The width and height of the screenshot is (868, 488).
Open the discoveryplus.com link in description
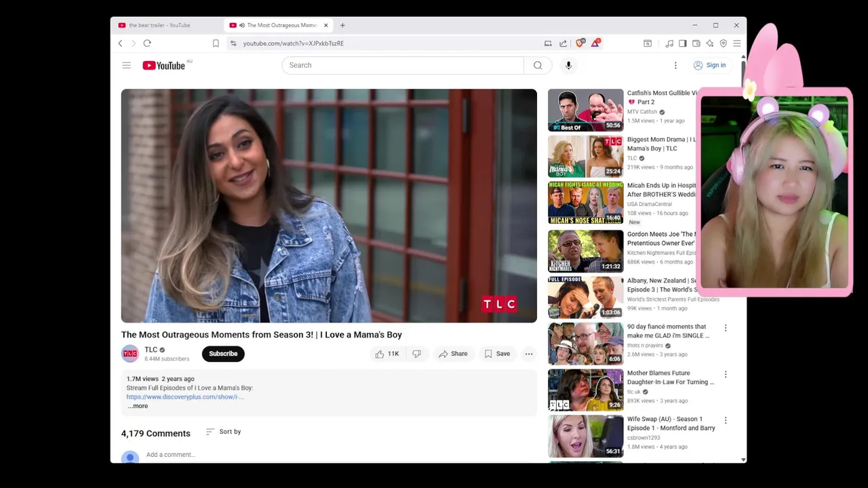(184, 397)
